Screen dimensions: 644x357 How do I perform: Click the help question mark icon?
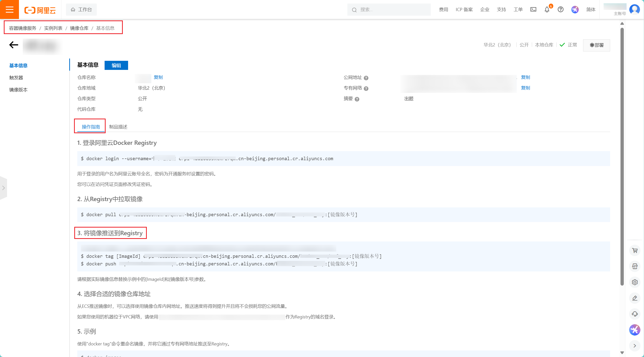(x=560, y=10)
